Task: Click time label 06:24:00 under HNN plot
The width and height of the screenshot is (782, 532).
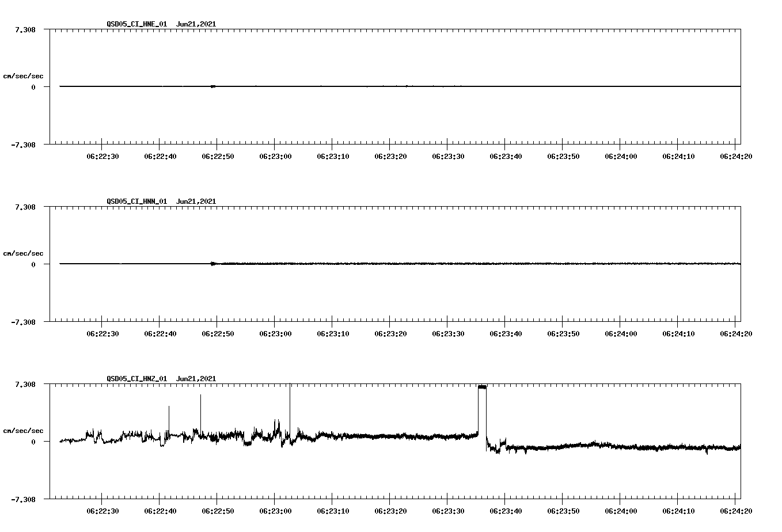Action: pos(621,333)
